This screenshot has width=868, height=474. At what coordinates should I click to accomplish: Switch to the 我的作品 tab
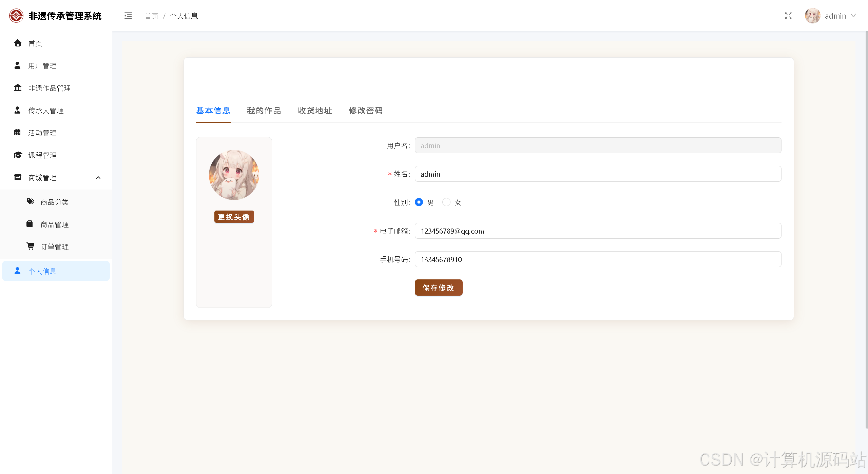(x=264, y=111)
